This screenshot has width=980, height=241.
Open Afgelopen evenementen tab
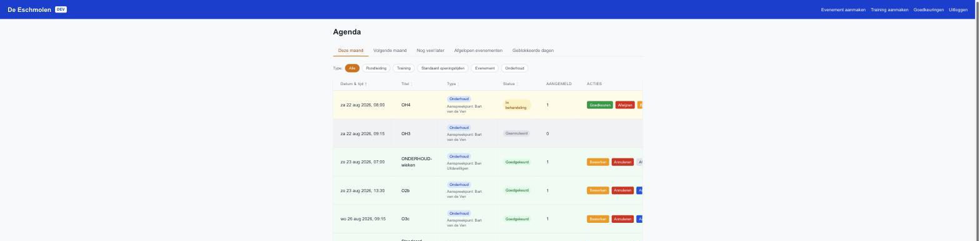(x=478, y=51)
